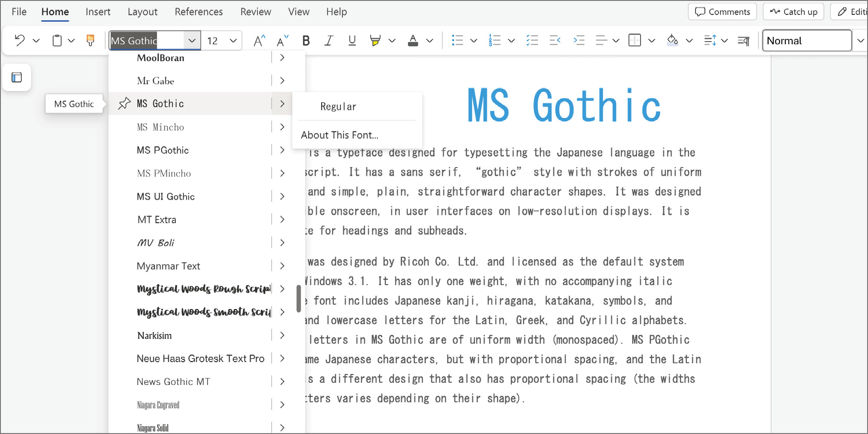This screenshot has height=434, width=868.
Task: Click the Undo icon
Action: 20,40
